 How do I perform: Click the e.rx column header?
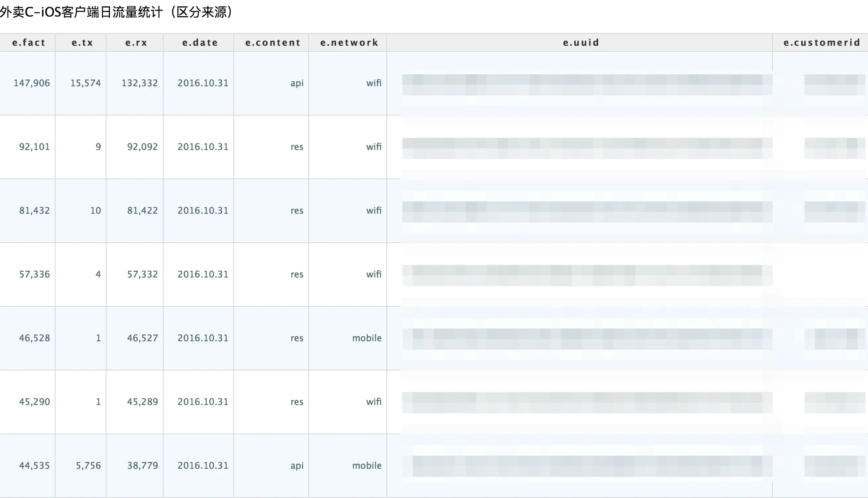[136, 43]
